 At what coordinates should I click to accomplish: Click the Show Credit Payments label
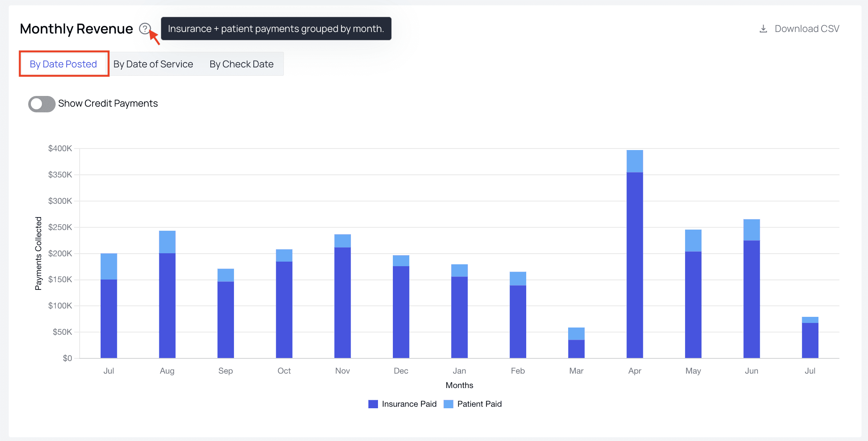[x=108, y=104]
